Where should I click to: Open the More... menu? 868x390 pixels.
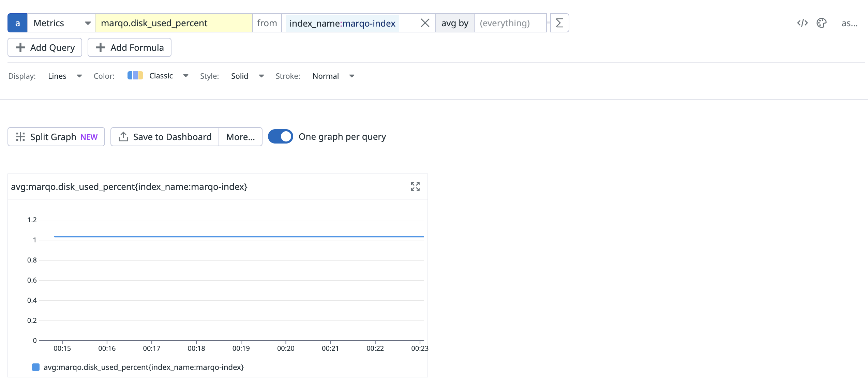tap(240, 137)
